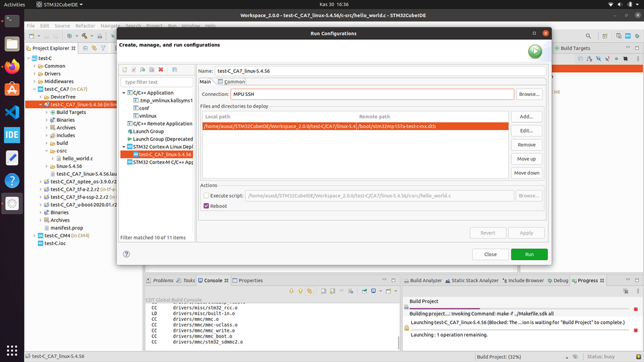Click the Build Project progress bar
Viewport: 644px width, 362px height.
pyautogui.click(x=519, y=309)
